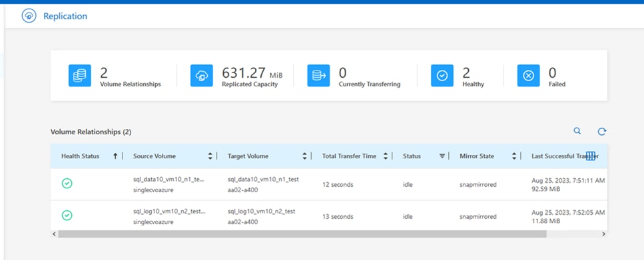
Task: Select source volume sql_data10_vm10_n1_te...
Action: click(169, 180)
